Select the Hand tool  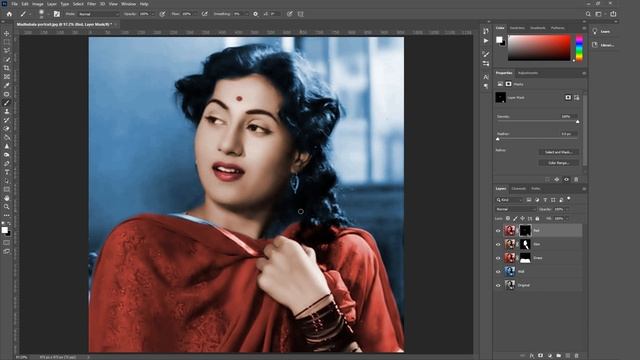pyautogui.click(x=7, y=198)
